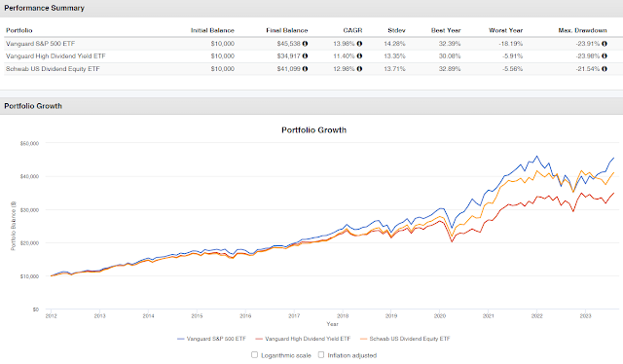Toggle Schwab US Dividend Equity ETF legend entry
The width and height of the screenshot is (623, 364).
405,339
